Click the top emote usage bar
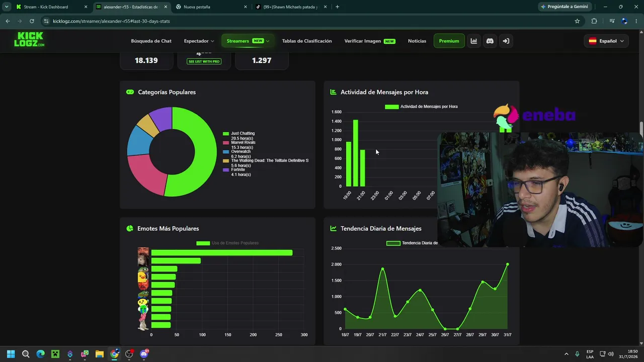The height and width of the screenshot is (362, 644). 221,253
